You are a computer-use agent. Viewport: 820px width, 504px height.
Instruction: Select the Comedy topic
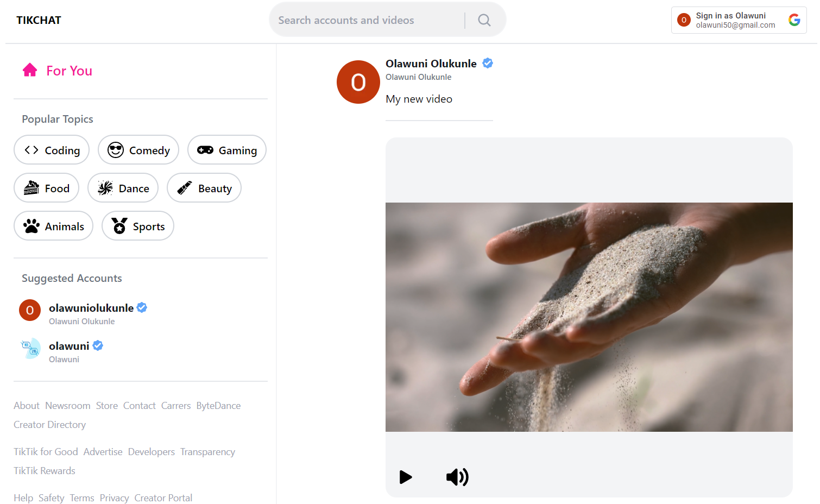coord(138,150)
